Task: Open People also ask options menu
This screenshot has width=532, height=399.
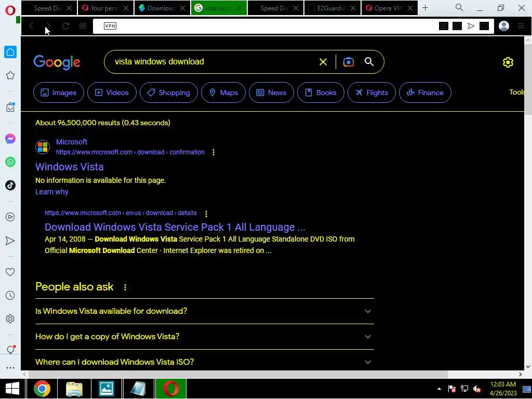Action: click(x=125, y=287)
